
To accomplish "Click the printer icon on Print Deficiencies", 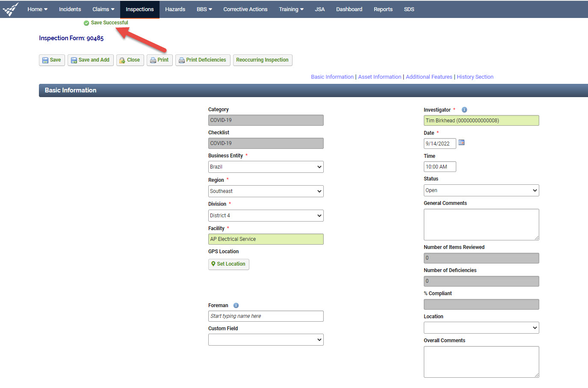I will (182, 60).
